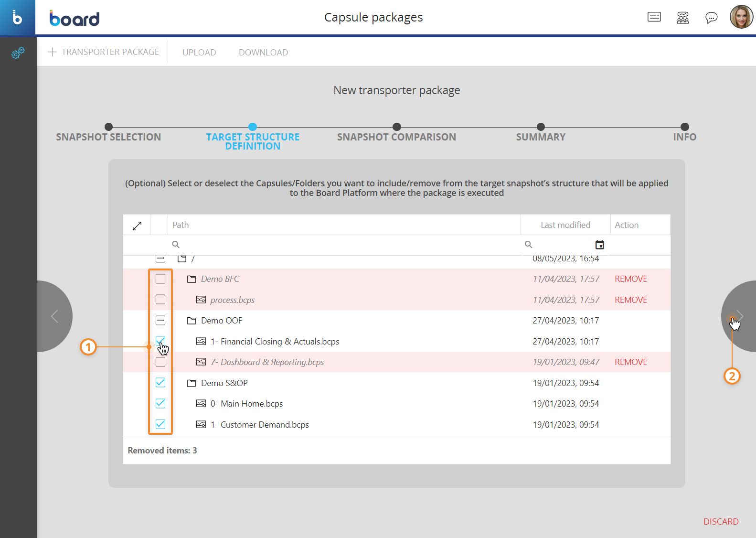Open the system administration gears icon
Screen dimensions: 756x538
coord(18,53)
